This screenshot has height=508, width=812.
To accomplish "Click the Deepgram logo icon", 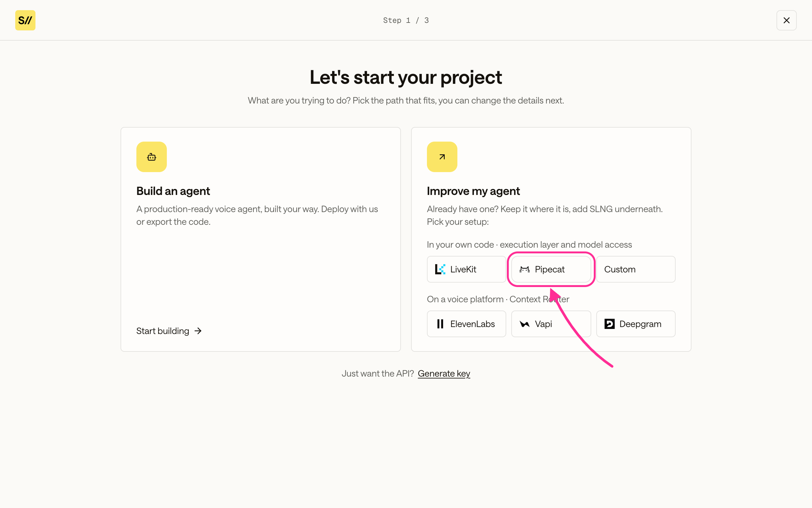I will pyautogui.click(x=609, y=324).
